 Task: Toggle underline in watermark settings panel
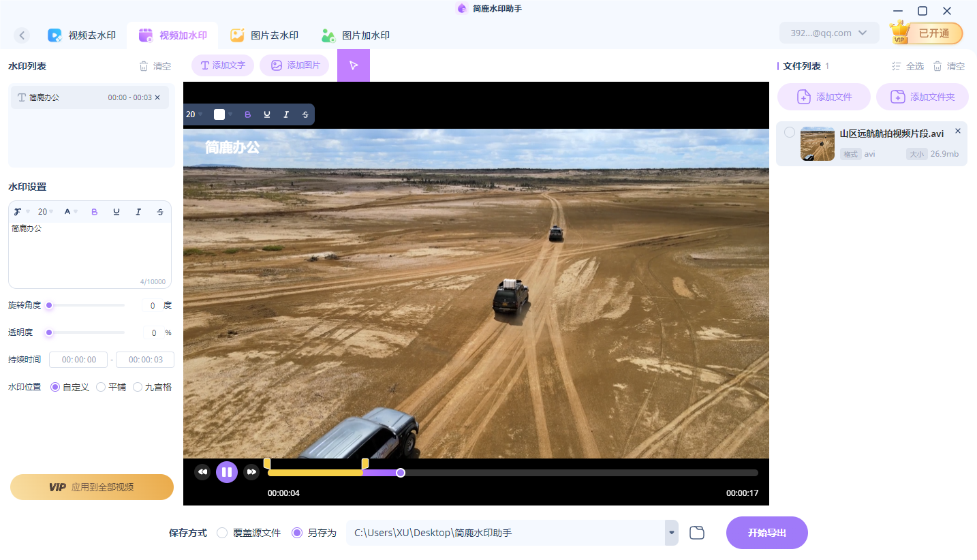[x=117, y=212]
